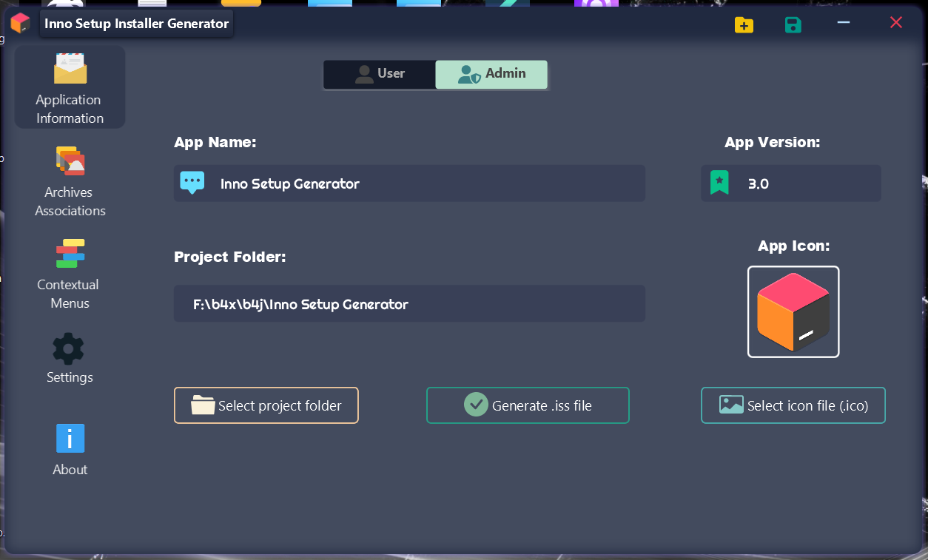Click the 'App Icon:' label

[793, 246]
